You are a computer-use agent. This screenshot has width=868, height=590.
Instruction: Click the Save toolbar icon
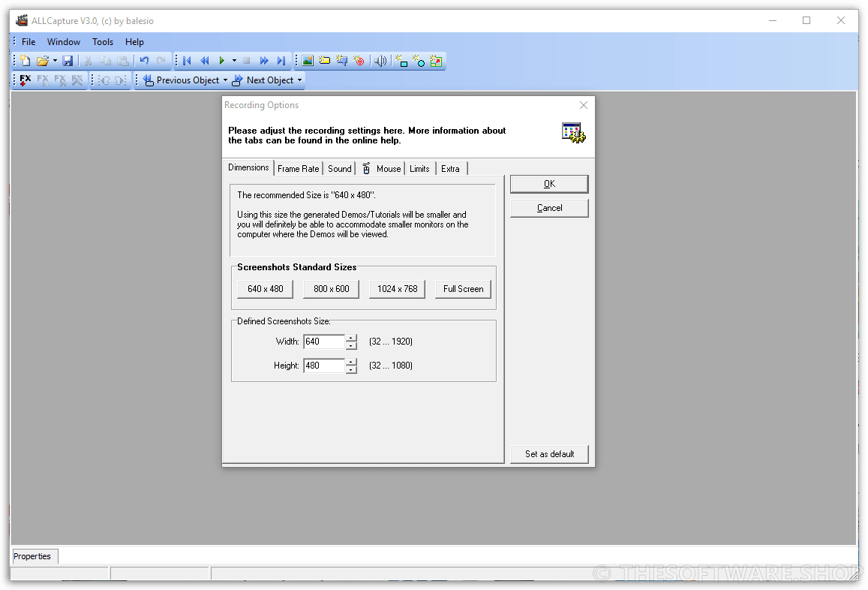(68, 61)
